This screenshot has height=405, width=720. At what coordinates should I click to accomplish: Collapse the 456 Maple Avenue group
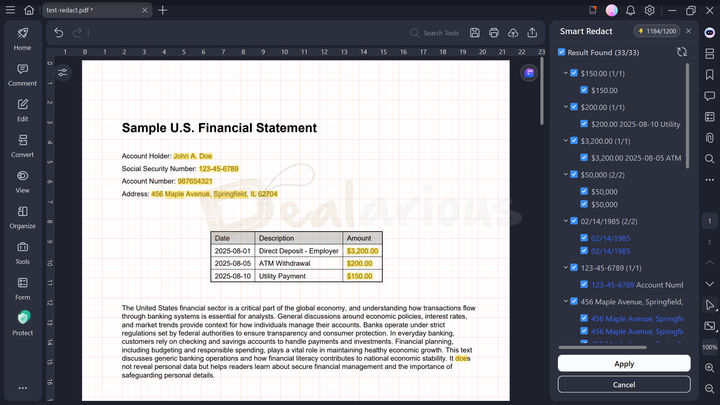(x=565, y=301)
